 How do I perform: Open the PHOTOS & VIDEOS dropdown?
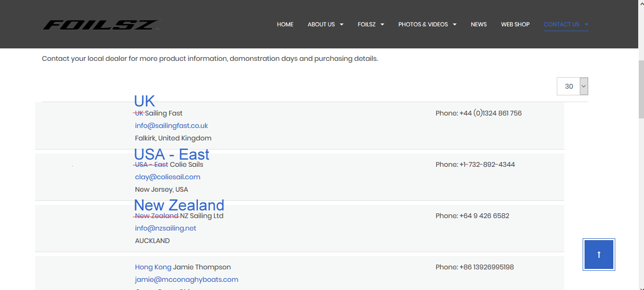coord(427,24)
